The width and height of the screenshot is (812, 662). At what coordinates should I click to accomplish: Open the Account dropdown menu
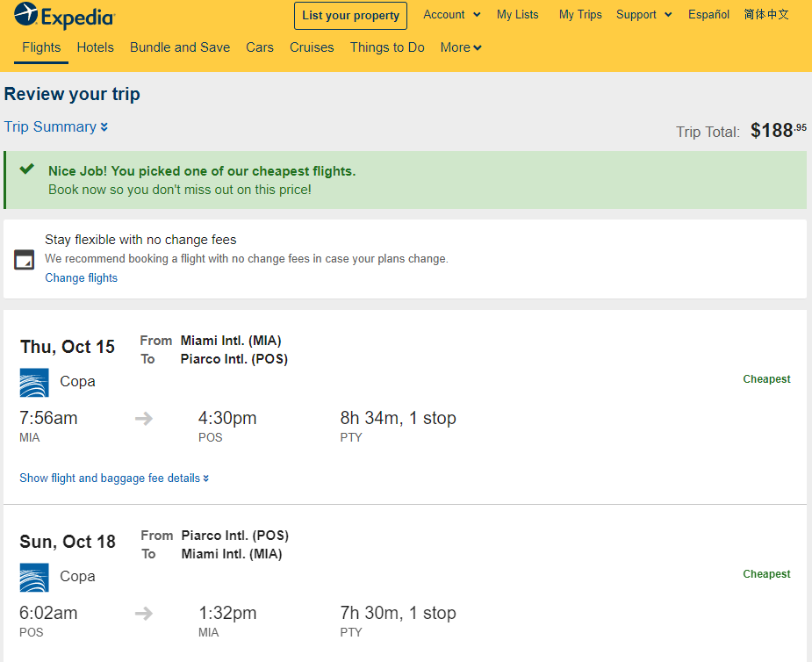(x=451, y=15)
